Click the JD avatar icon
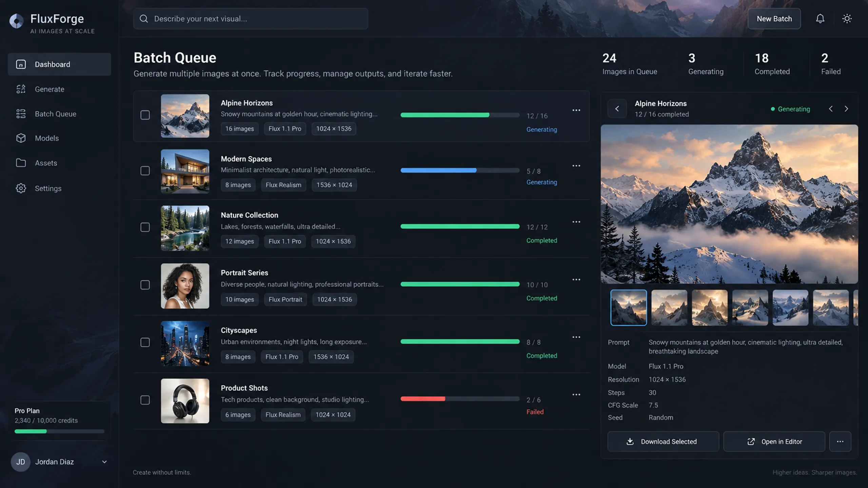 click(21, 462)
